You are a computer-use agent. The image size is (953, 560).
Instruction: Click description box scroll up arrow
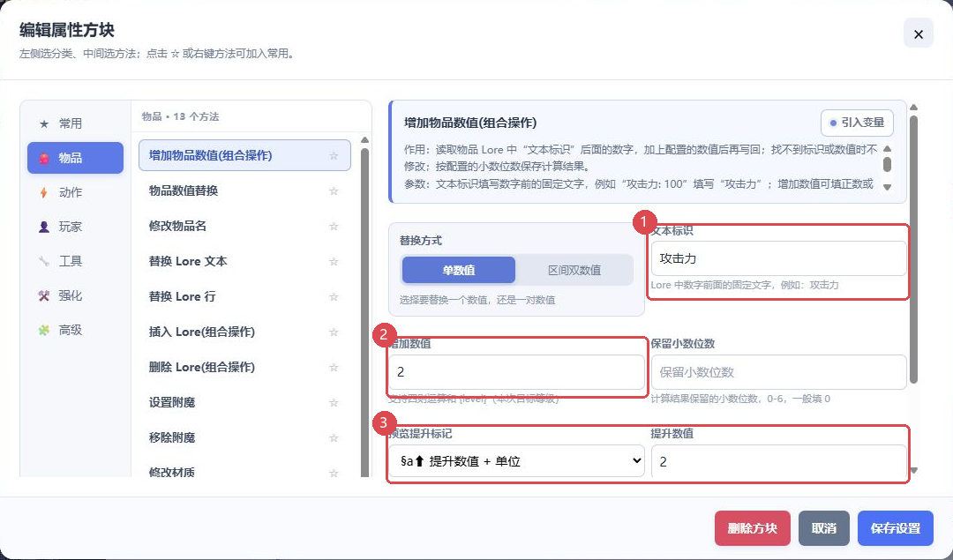(x=888, y=148)
